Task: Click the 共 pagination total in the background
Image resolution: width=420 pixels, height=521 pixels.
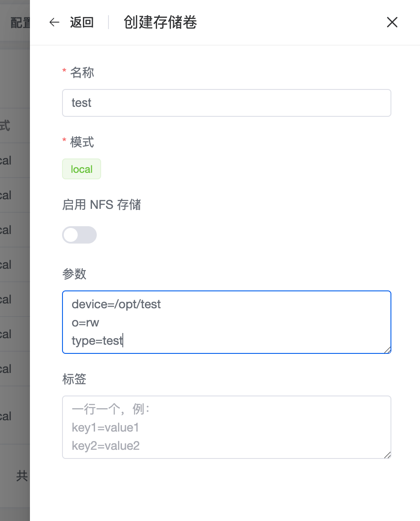Action: (x=22, y=476)
